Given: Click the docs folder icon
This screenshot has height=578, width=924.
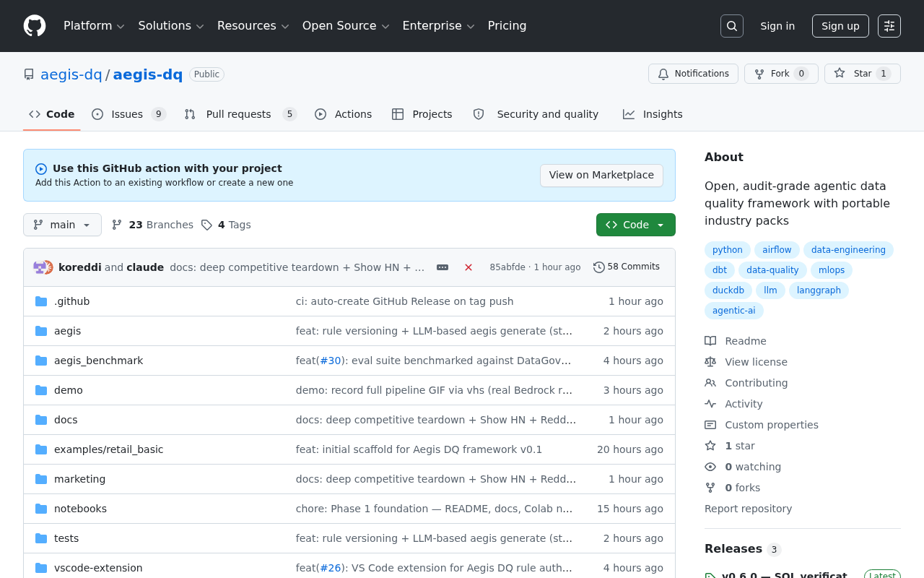Looking at the screenshot, I should tap(41, 420).
